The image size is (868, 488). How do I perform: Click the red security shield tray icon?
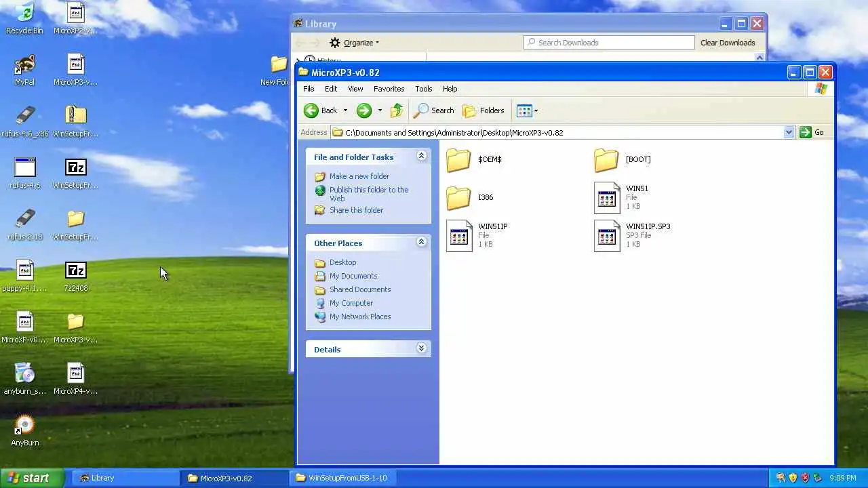point(805,478)
